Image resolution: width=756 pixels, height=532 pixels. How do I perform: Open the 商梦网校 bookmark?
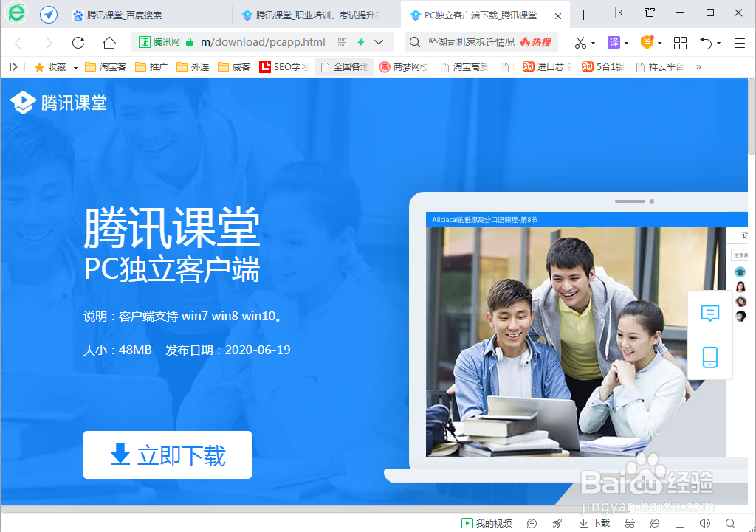pos(404,67)
